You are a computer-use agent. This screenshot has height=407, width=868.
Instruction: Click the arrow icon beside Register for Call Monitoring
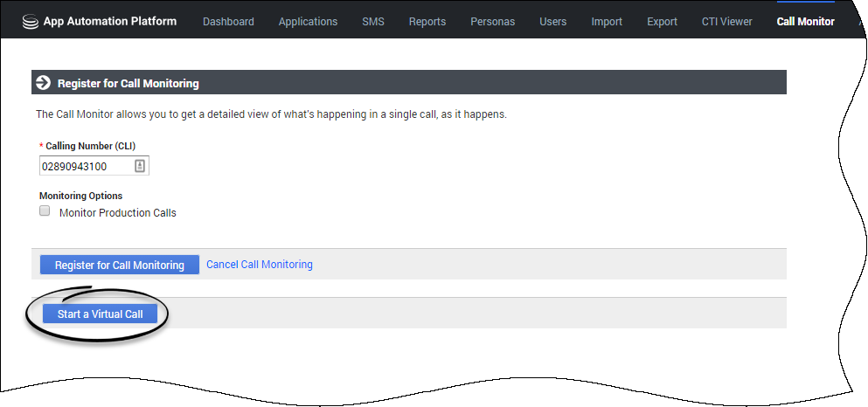(x=43, y=83)
